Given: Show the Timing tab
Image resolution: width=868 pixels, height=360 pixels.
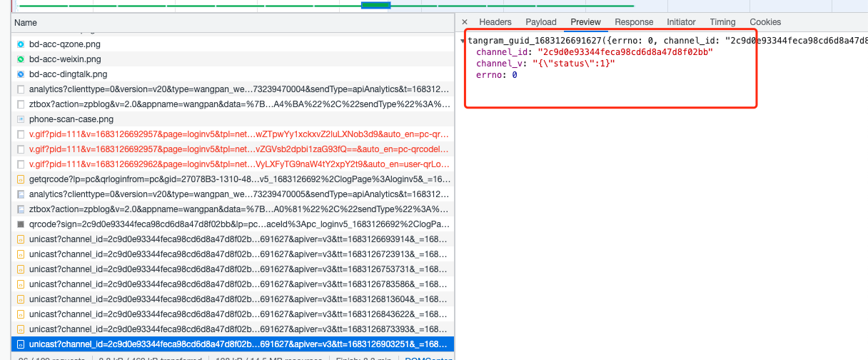Looking at the screenshot, I should coord(722,22).
